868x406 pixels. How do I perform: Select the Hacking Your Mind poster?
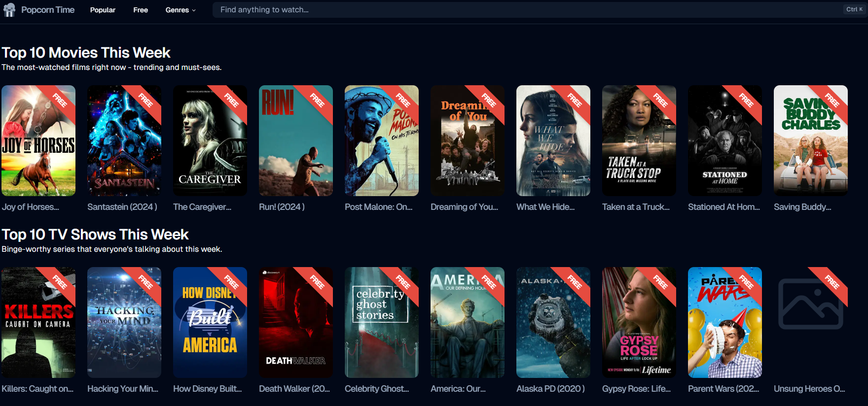124,322
